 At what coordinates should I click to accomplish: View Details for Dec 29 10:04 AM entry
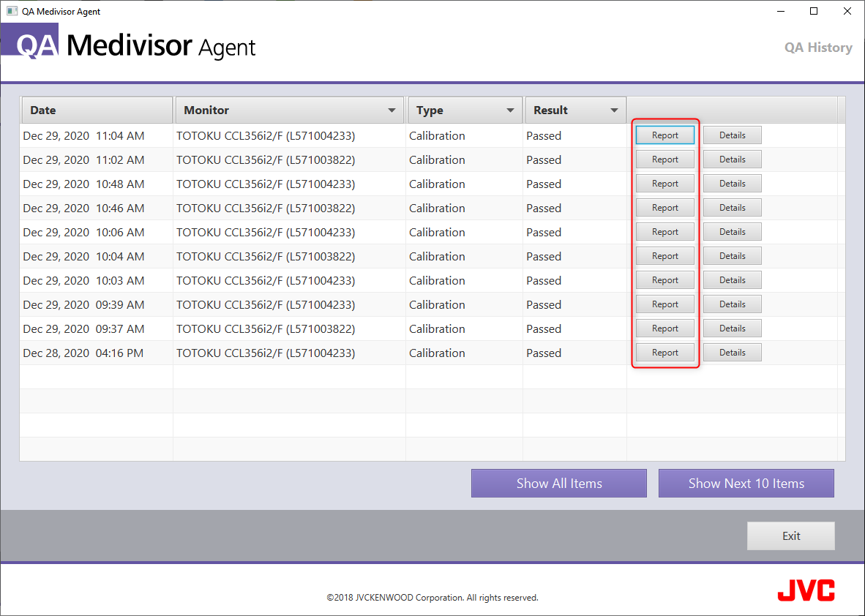[732, 256]
